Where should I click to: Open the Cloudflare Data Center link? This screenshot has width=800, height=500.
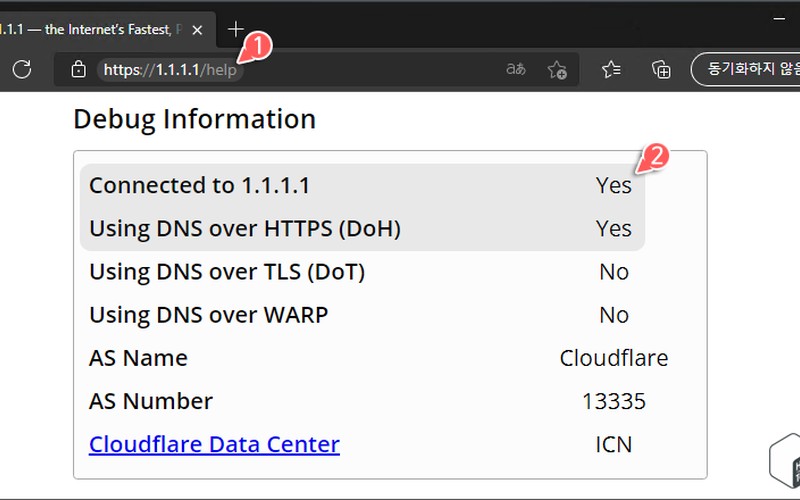tap(214, 444)
